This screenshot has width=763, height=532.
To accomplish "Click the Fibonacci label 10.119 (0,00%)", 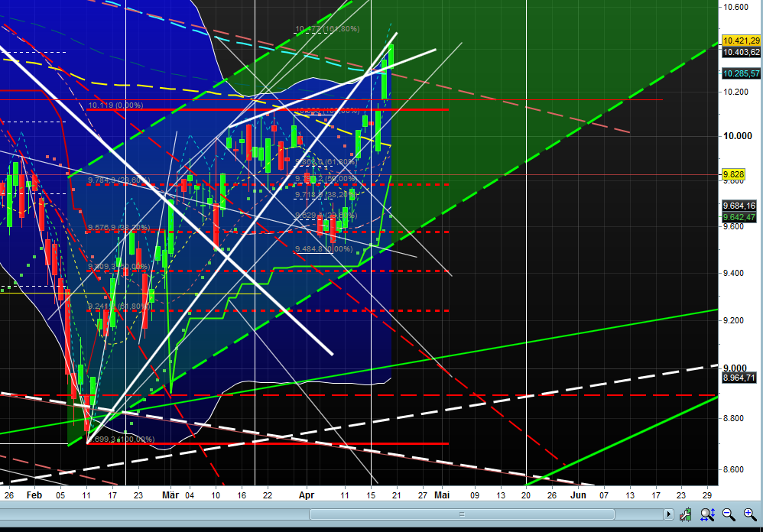I will pos(115,105).
